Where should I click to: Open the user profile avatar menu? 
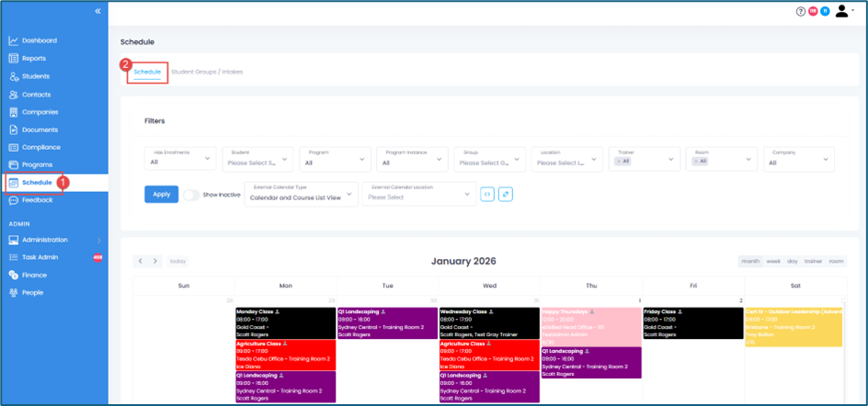(842, 12)
